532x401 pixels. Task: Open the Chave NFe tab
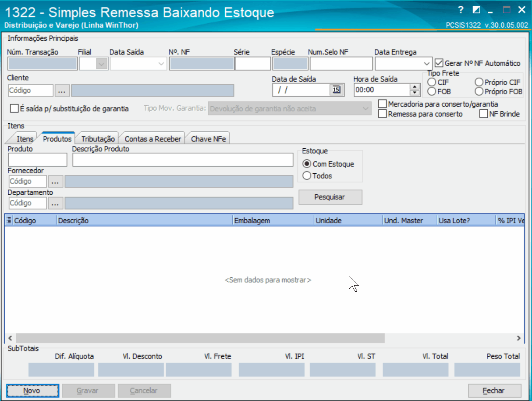point(208,139)
